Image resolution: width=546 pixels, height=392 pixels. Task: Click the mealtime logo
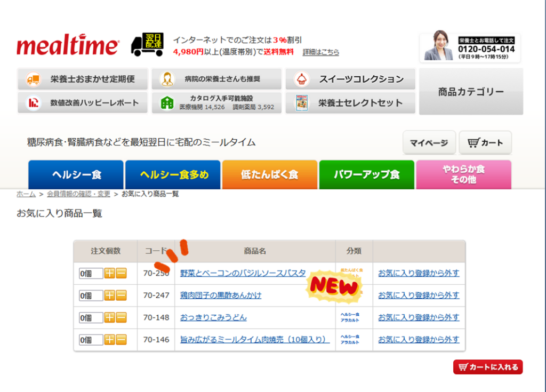click(x=68, y=46)
